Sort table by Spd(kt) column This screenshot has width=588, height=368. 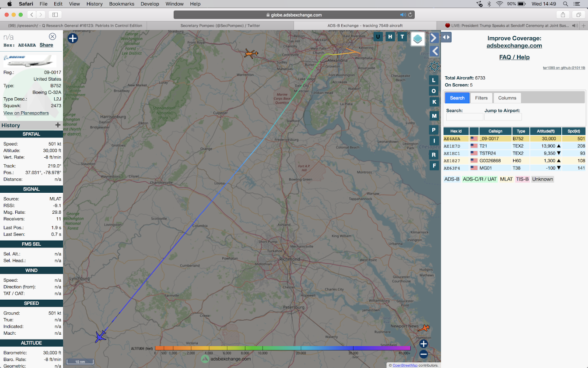click(574, 131)
